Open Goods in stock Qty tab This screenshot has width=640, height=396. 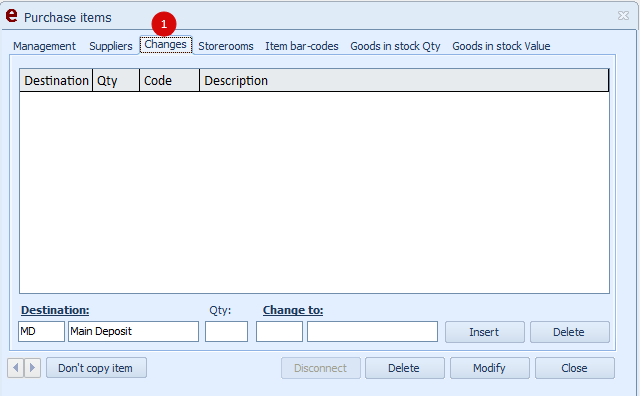pyautogui.click(x=395, y=46)
